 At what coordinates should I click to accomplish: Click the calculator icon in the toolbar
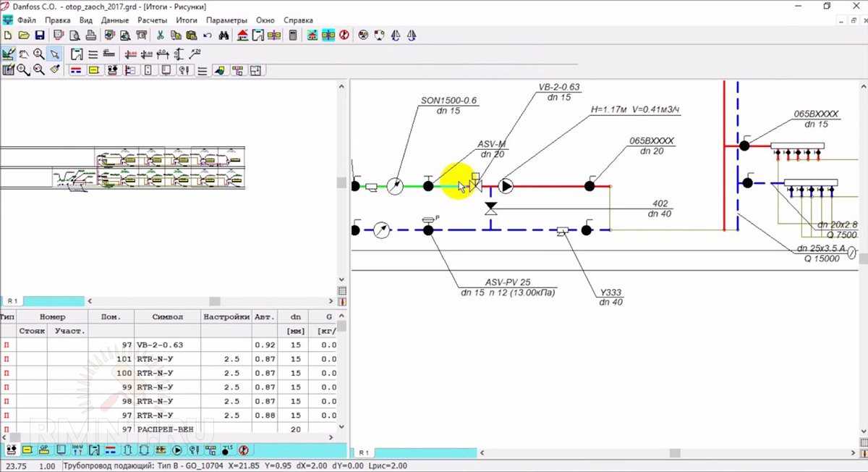(x=293, y=35)
